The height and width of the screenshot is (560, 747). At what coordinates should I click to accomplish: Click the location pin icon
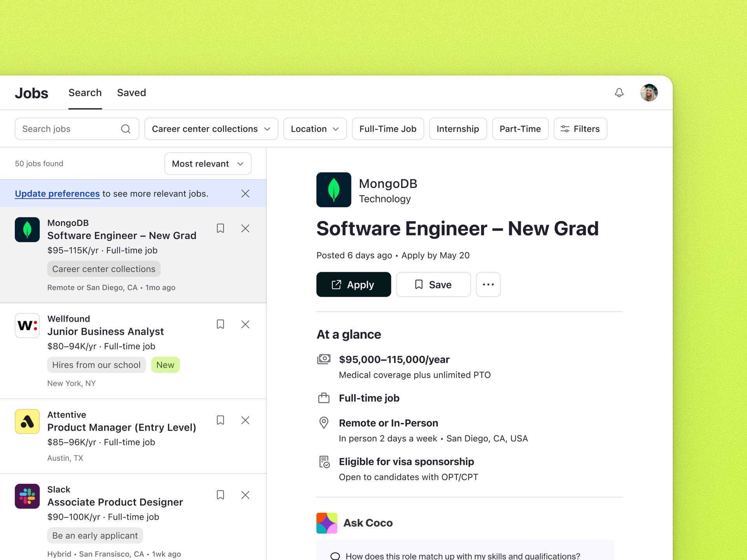pyautogui.click(x=324, y=423)
